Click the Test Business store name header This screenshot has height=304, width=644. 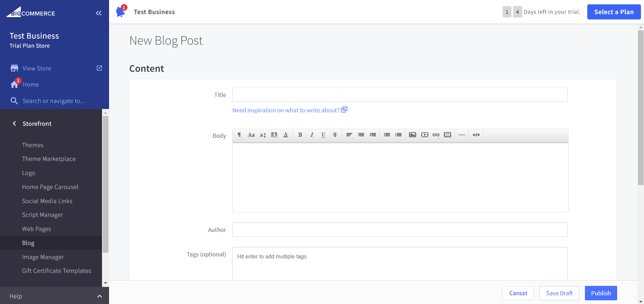154,12
